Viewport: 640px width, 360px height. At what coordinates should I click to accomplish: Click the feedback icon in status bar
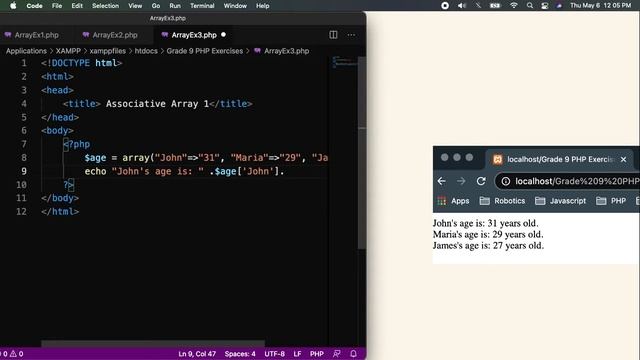336,354
